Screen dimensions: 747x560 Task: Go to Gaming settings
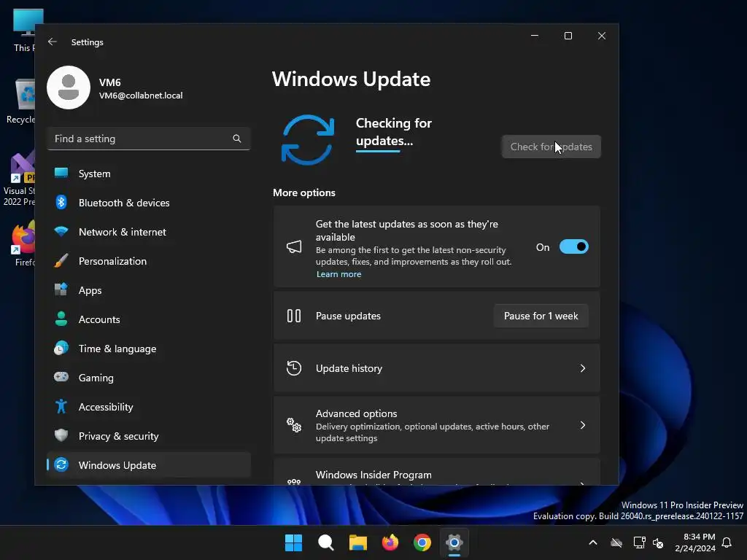click(x=149, y=378)
